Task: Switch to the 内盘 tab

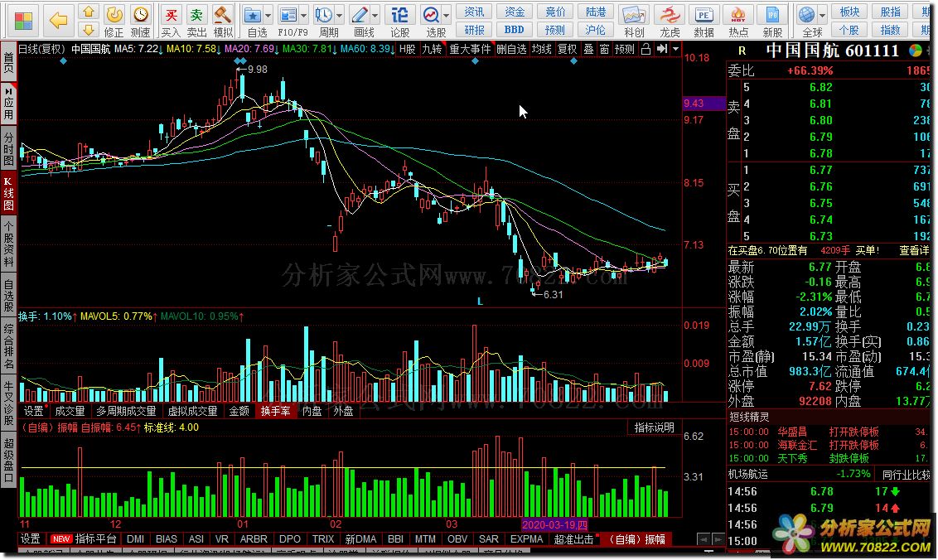Action: pos(312,411)
